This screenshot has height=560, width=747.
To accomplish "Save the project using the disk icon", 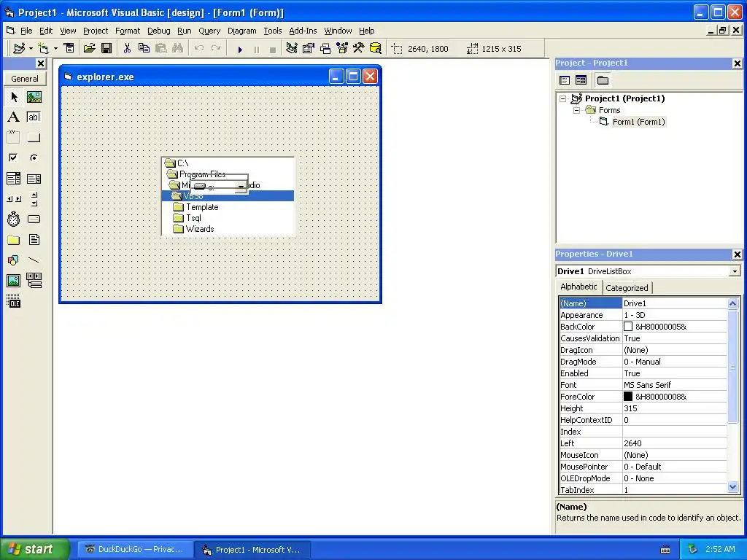I will [107, 48].
